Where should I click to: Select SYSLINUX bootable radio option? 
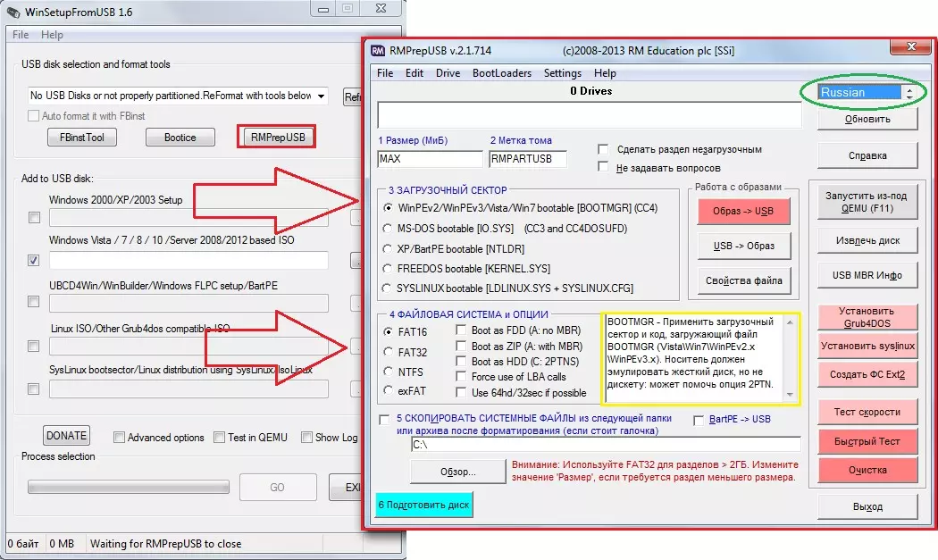point(387,288)
